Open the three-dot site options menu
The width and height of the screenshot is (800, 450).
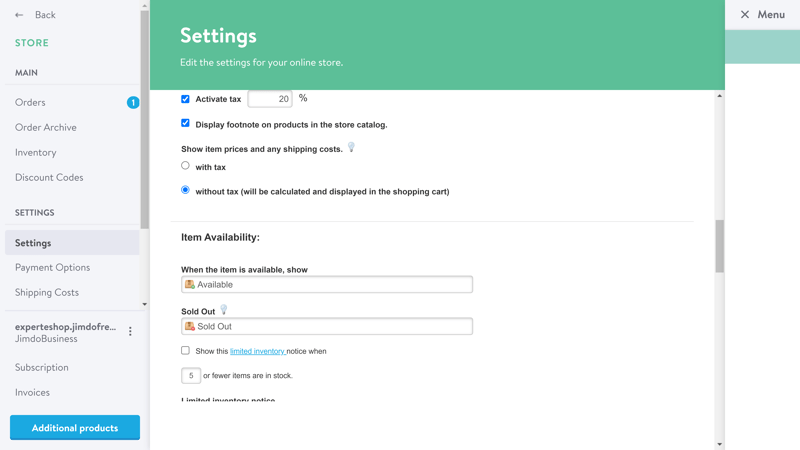[x=130, y=332]
